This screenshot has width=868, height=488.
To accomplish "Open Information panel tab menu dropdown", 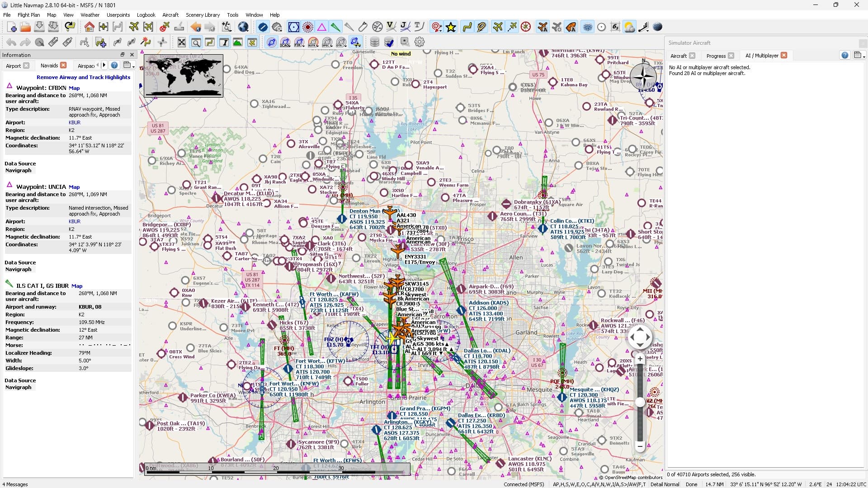I will [129, 65].
